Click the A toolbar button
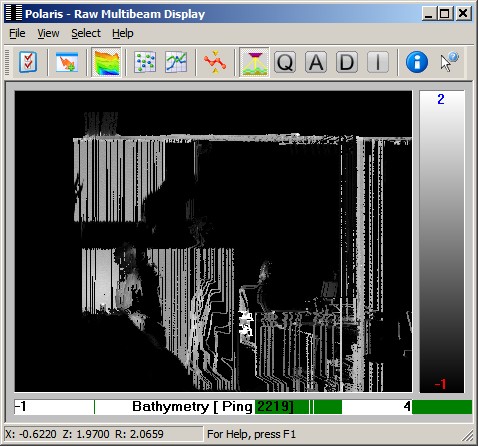This screenshot has height=446, width=478. click(x=316, y=62)
